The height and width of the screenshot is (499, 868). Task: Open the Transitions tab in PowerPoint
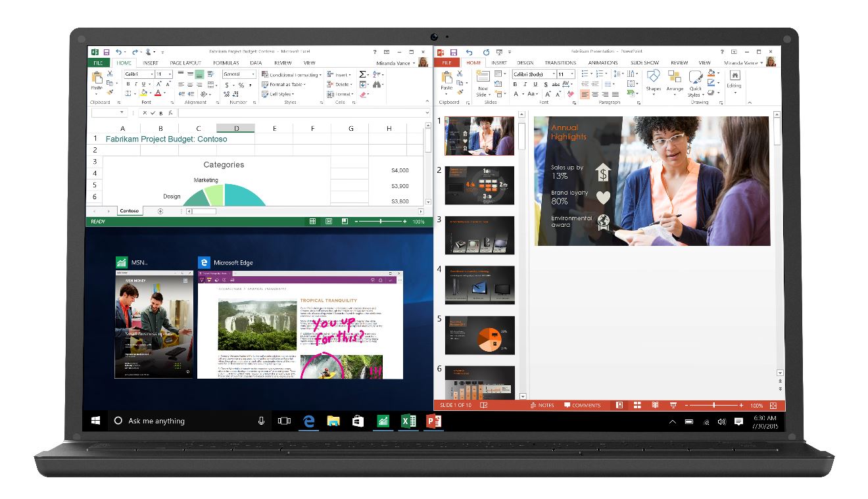560,63
